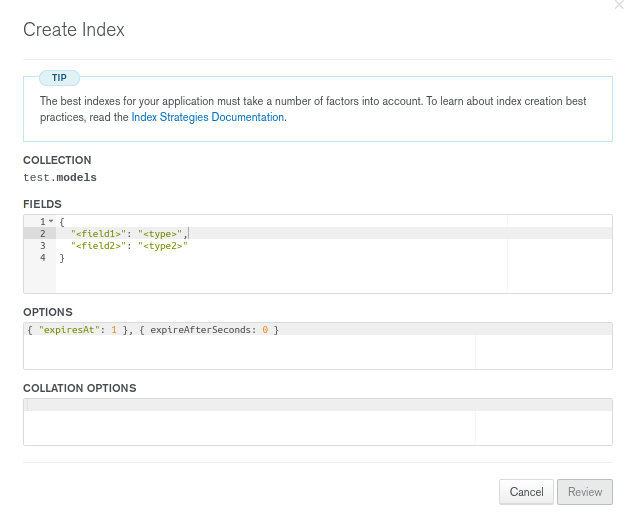Select line number 2 in the gutter
Screen dimensions: 632x516
43,233
